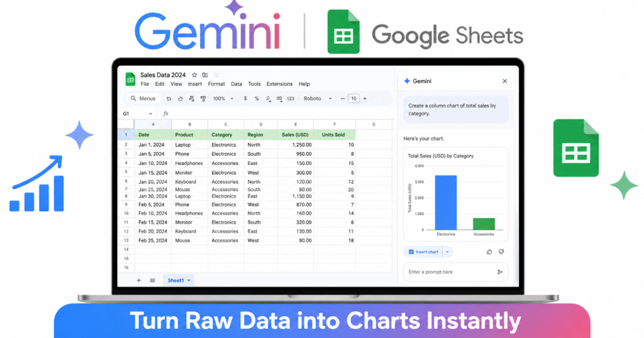Viewport: 644px width, 338px height.
Task: Open the all sheets list icon
Action: 152,281
